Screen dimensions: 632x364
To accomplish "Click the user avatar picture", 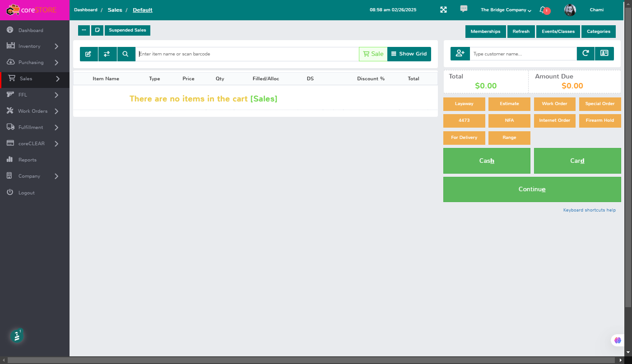I will (570, 10).
